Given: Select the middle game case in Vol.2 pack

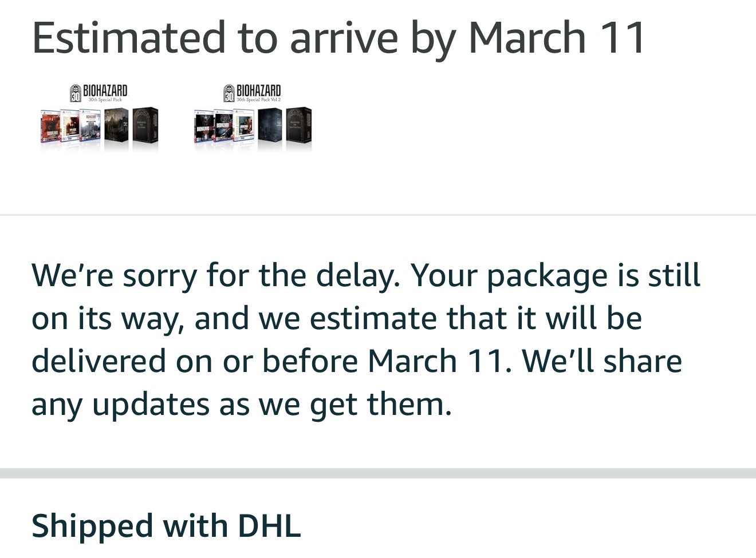Looking at the screenshot, I should click(223, 126).
